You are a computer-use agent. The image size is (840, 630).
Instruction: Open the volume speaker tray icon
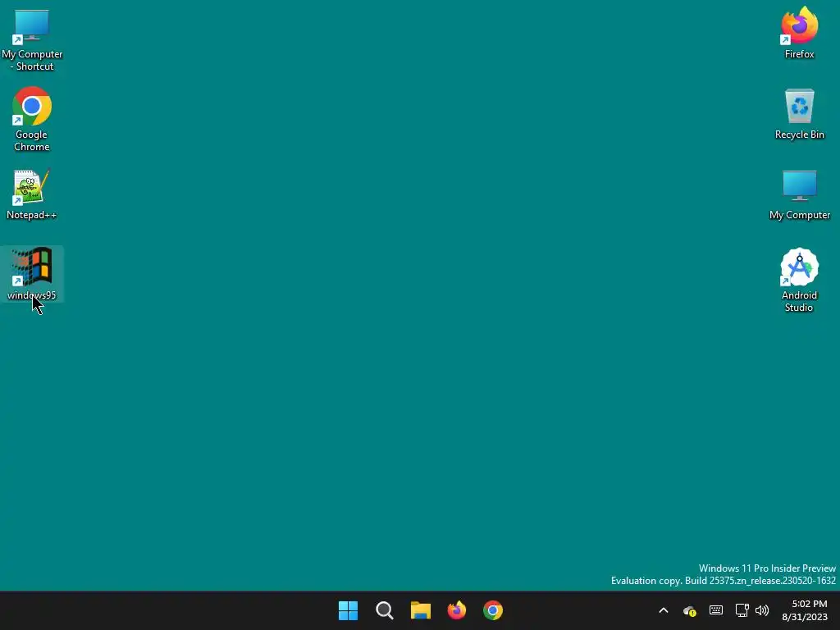click(762, 610)
